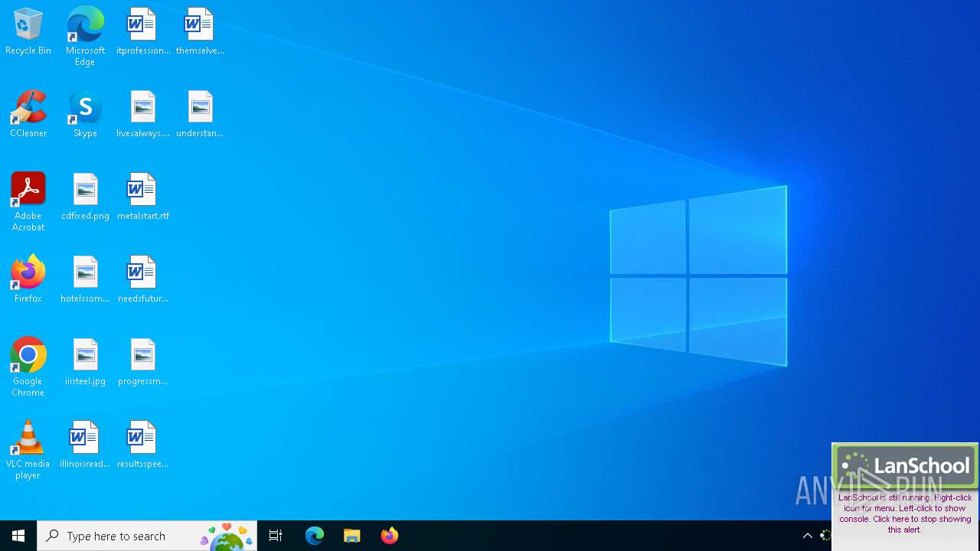Launch Microsoft Edge from the taskbar
This screenshot has height=551, width=980.
(x=315, y=536)
